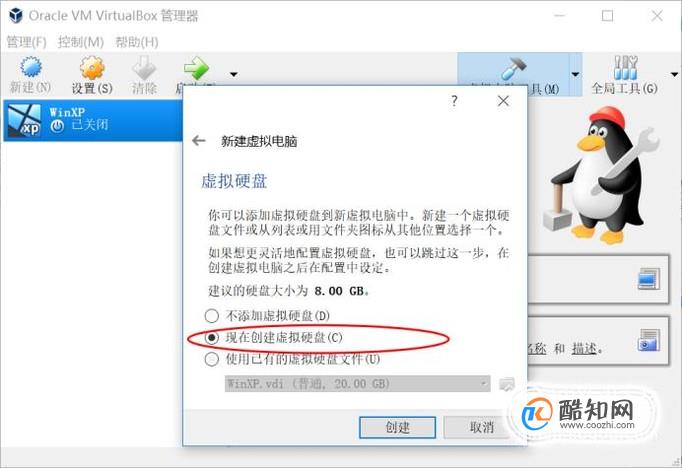This screenshot has width=682, height=468.
Task: Click the dialog back arrow
Action: click(x=199, y=140)
